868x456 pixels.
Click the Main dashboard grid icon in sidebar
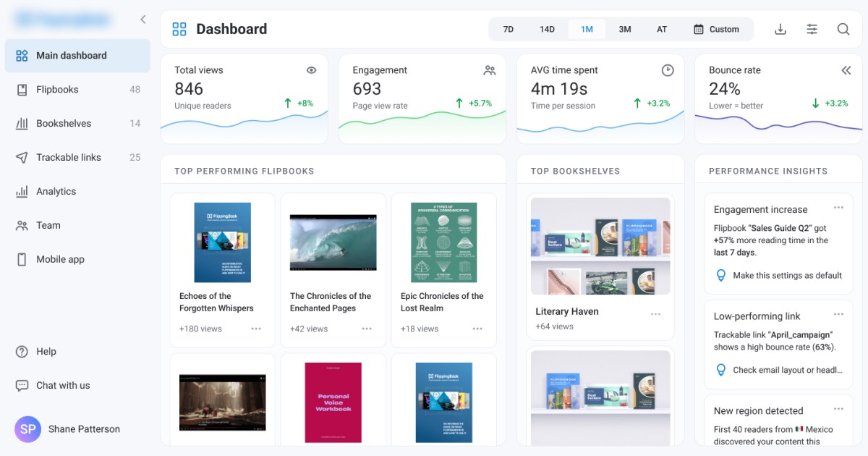click(x=22, y=56)
